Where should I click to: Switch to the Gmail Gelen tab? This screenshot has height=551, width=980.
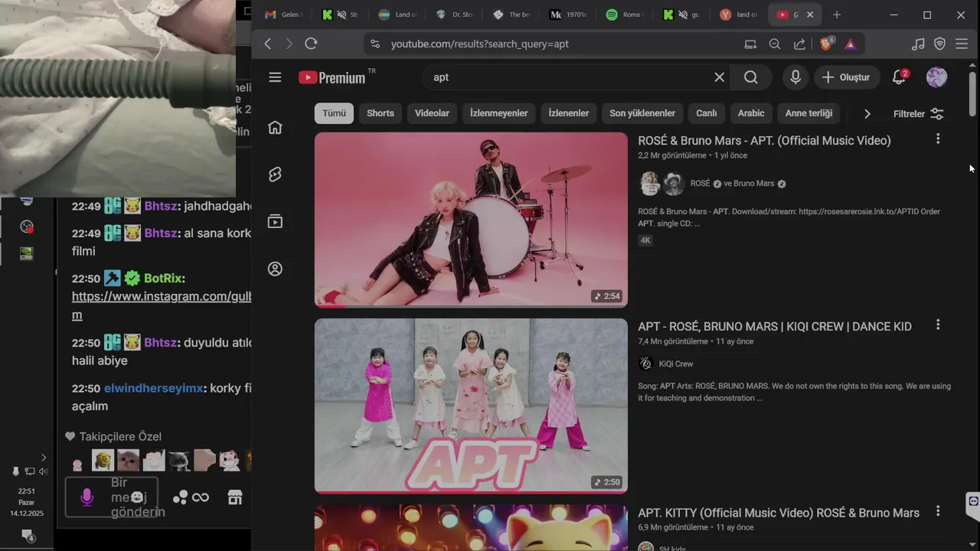(283, 15)
